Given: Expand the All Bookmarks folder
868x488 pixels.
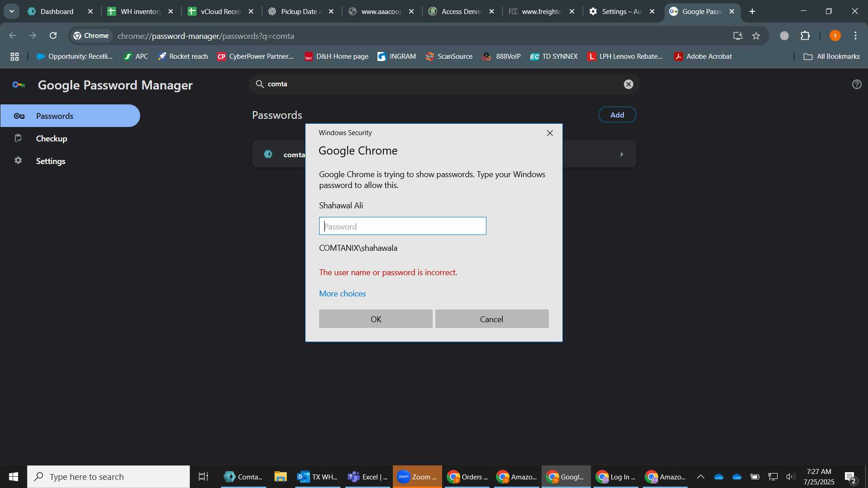Looking at the screenshot, I should pyautogui.click(x=832, y=56).
